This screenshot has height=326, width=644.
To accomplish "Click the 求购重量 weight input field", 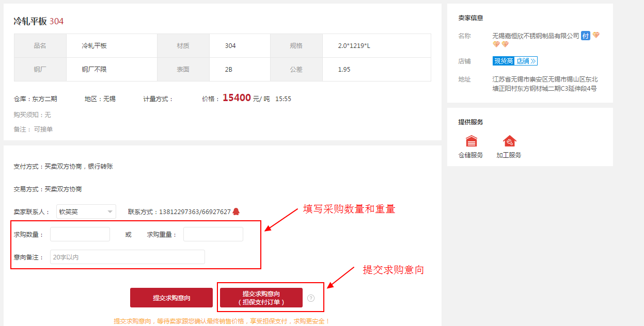I will (213, 234).
